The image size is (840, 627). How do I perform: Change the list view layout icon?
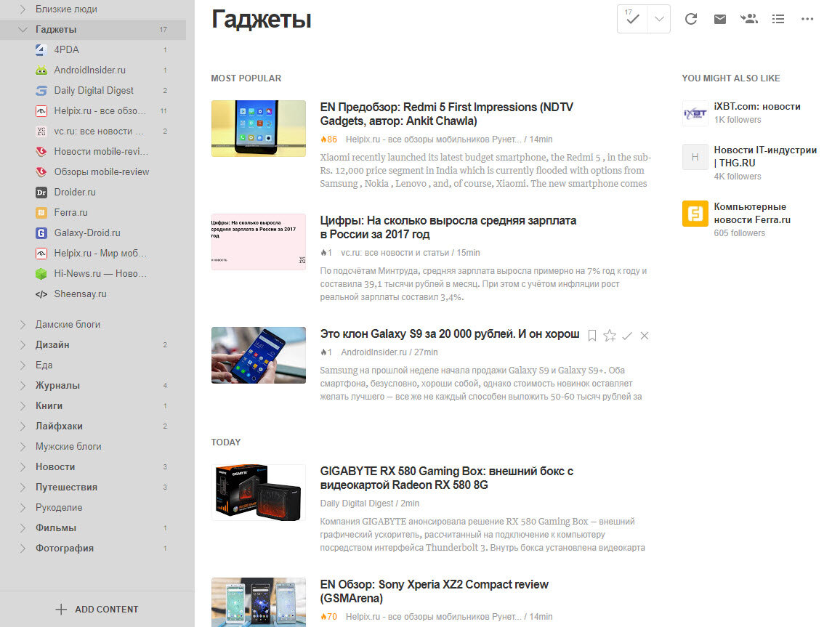pos(778,19)
